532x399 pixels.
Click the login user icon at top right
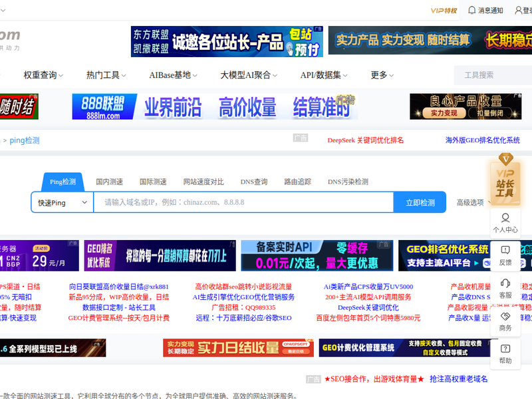519,10
